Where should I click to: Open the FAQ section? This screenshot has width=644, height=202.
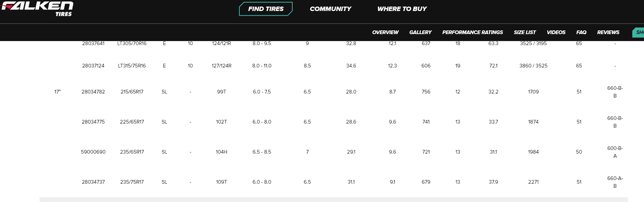tap(581, 32)
